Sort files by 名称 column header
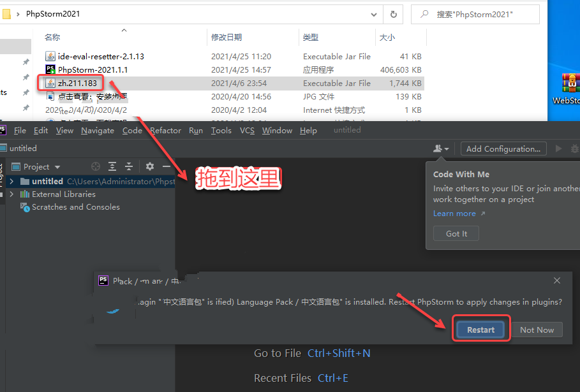Image resolution: width=580 pixels, height=392 pixels. point(52,37)
